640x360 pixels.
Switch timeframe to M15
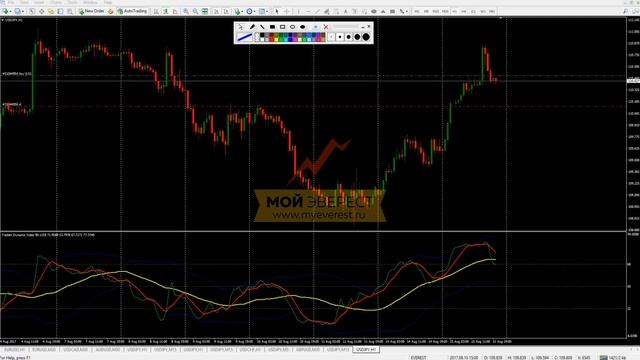436,11
